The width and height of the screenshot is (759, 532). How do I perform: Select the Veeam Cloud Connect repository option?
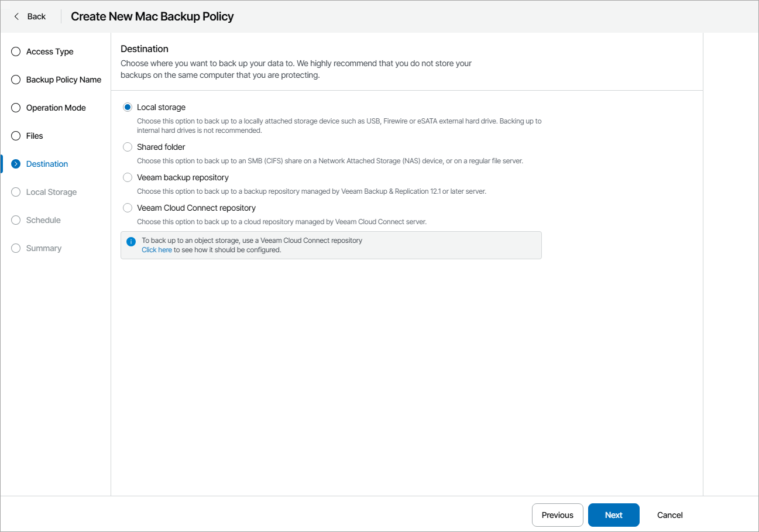[x=128, y=207]
